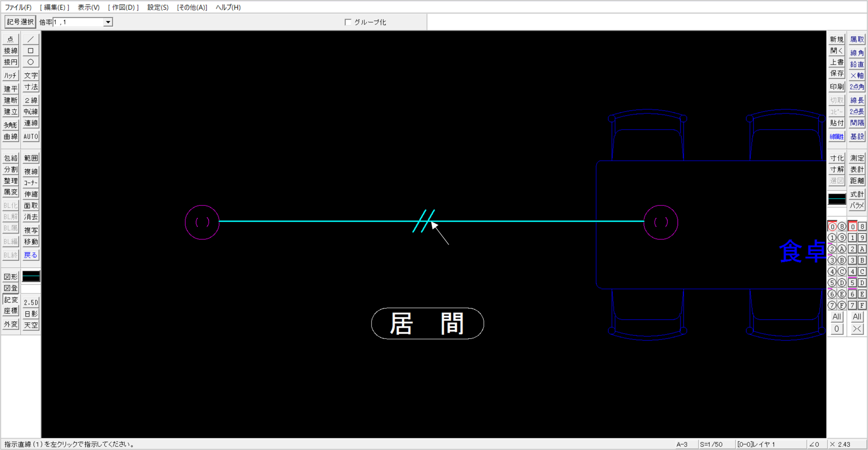Enable the グループ化 checkbox
Image resolution: width=868 pixels, height=450 pixels.
coord(348,22)
